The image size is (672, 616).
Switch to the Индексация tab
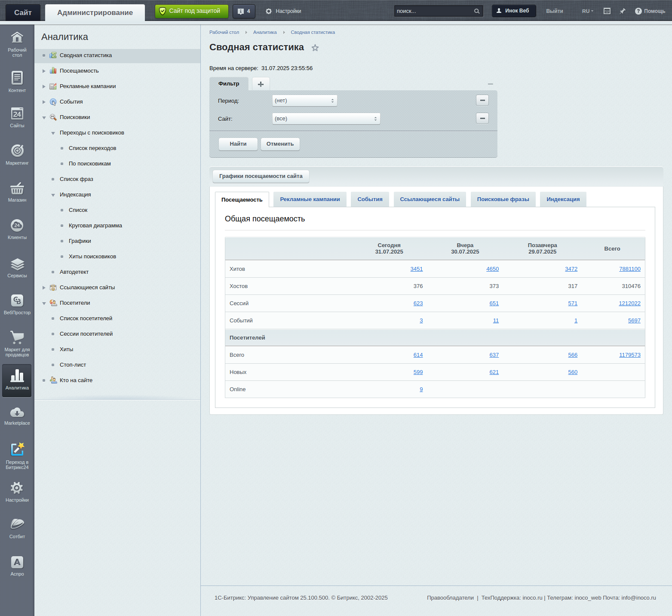coord(563,199)
